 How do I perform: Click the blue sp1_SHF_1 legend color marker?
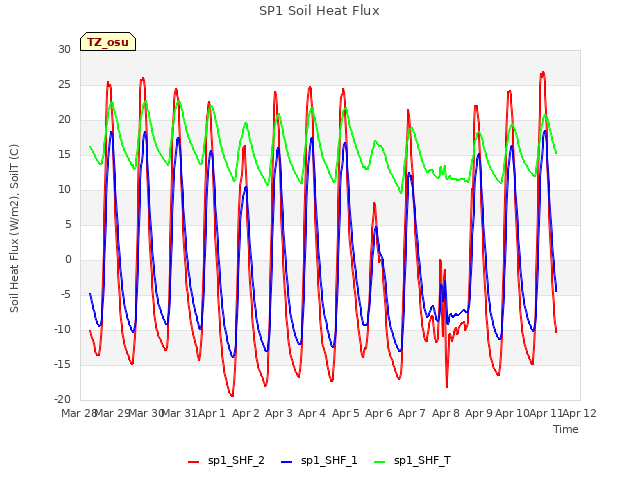[287, 462]
